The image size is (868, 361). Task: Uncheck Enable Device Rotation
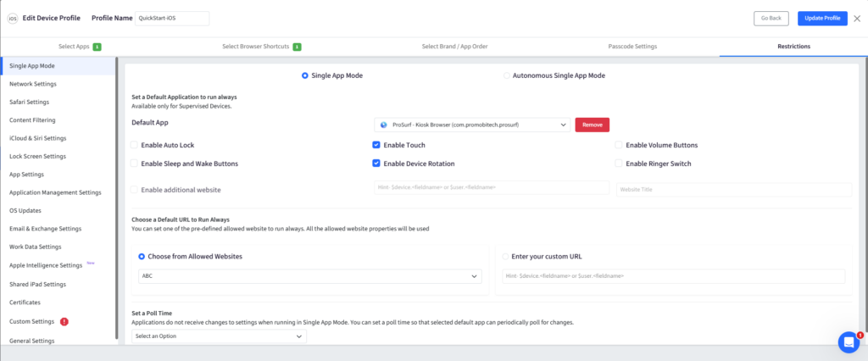coord(376,164)
